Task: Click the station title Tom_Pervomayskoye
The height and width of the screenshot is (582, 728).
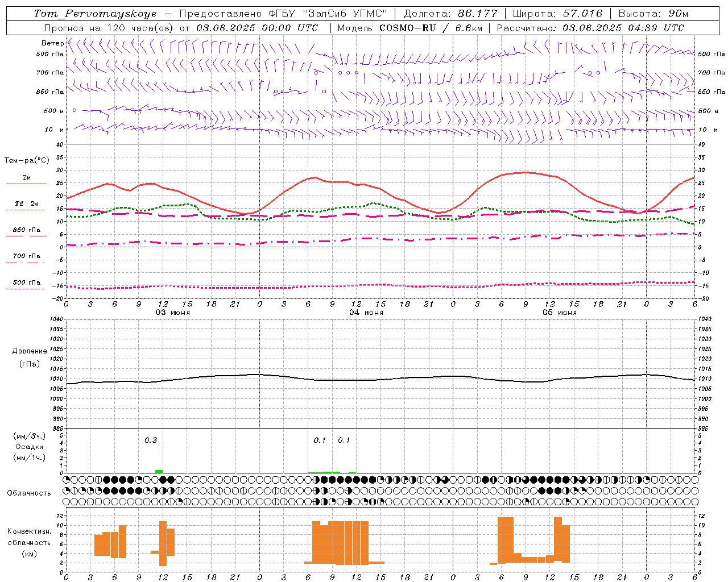Action: tap(95, 14)
